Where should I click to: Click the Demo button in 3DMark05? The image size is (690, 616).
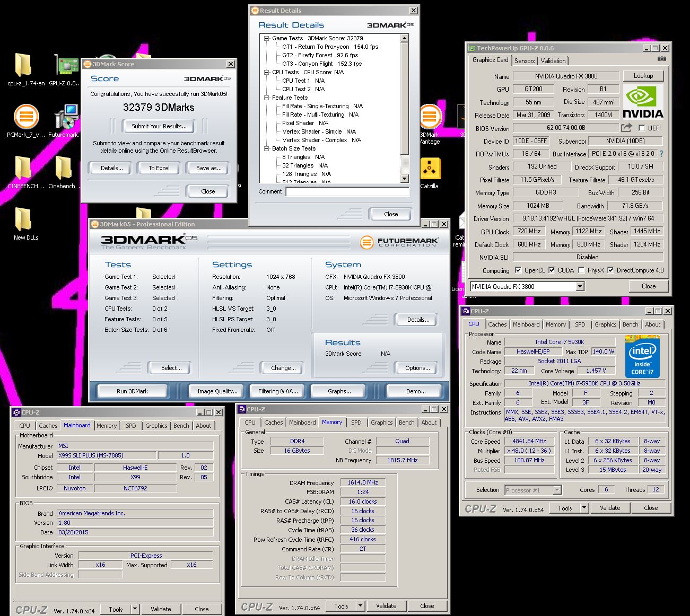415,391
